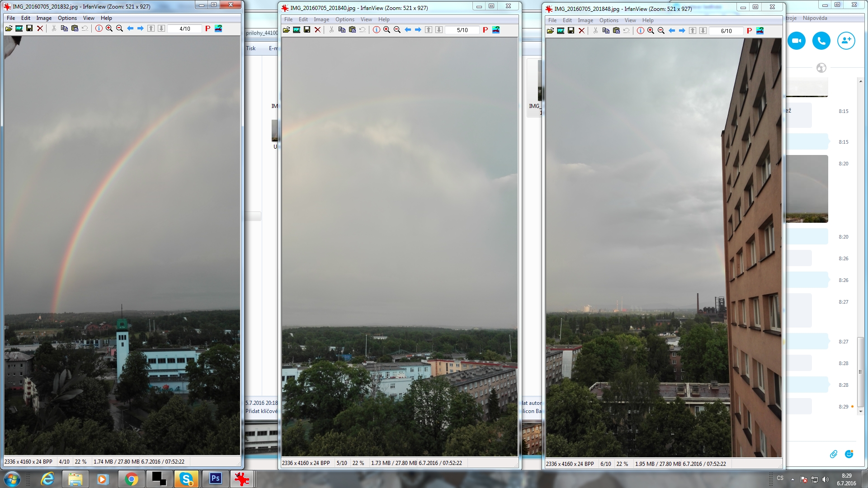Start Slideshow icon in IMG_20160705_201848 window

561,31
